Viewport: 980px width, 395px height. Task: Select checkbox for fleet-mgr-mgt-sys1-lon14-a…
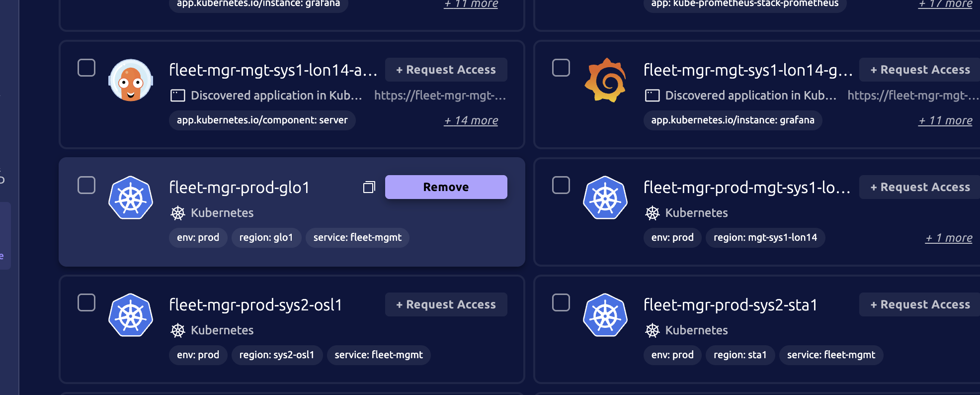coord(86,68)
